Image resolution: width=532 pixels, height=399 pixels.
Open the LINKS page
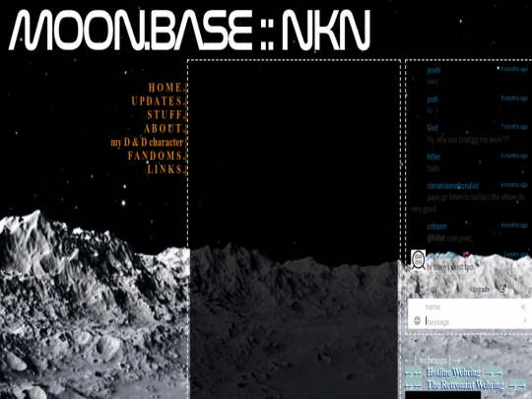166,169
